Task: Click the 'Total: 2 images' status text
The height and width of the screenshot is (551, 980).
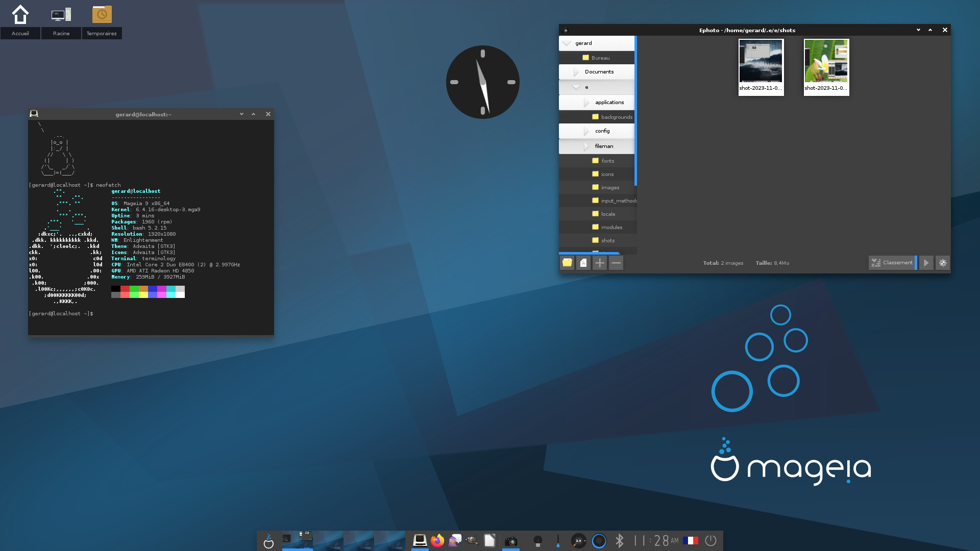Action: click(x=723, y=263)
